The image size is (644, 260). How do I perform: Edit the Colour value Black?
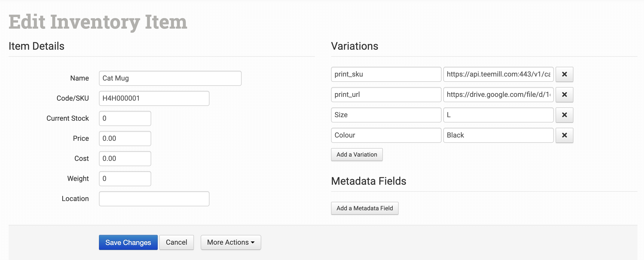tap(498, 135)
